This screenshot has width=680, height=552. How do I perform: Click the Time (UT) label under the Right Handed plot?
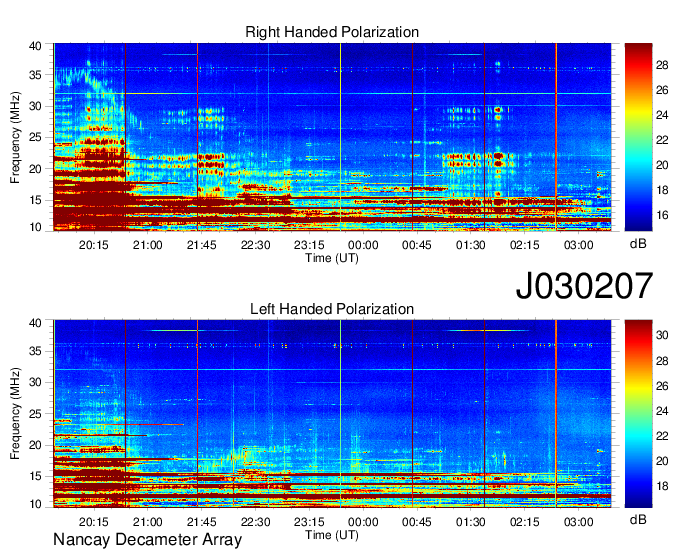332,258
